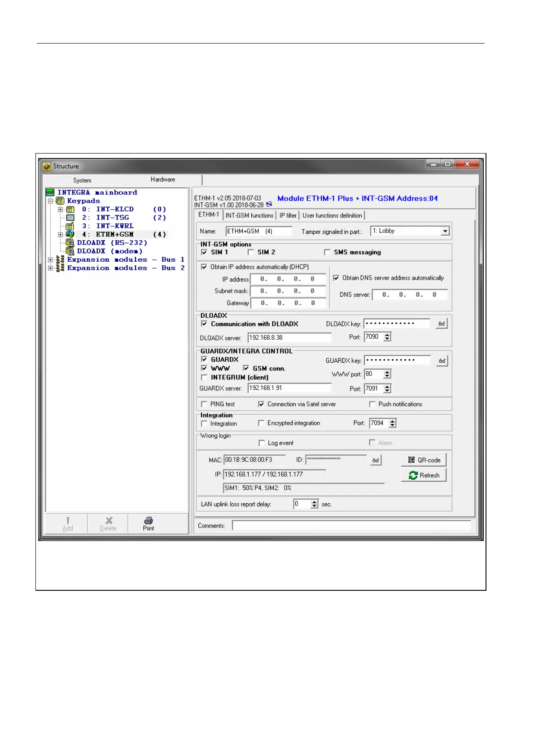Screen dimensions: 534x756
Task: Open User functions definition tab
Action: point(333,216)
